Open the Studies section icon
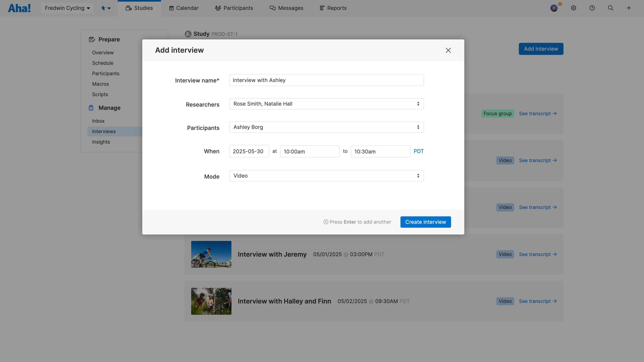Viewport: 644px width, 362px height. (x=129, y=8)
